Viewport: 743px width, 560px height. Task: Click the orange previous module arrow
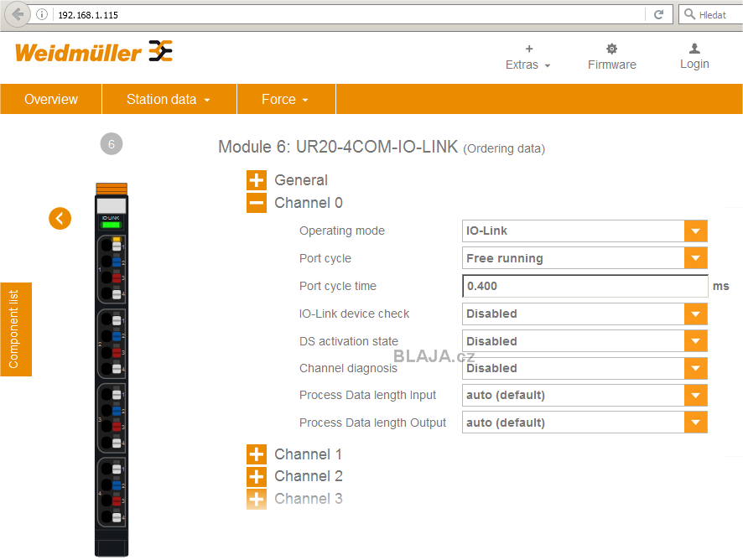60,219
